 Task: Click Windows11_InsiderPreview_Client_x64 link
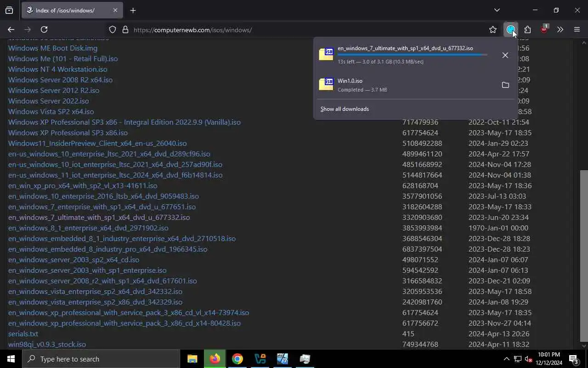tap(97, 143)
